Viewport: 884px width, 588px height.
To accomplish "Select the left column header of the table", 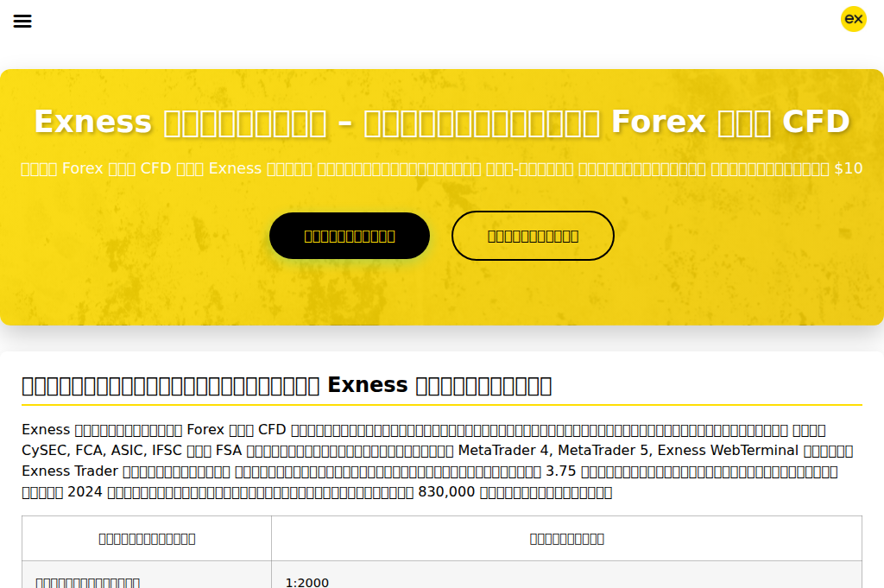I will 147,538.
